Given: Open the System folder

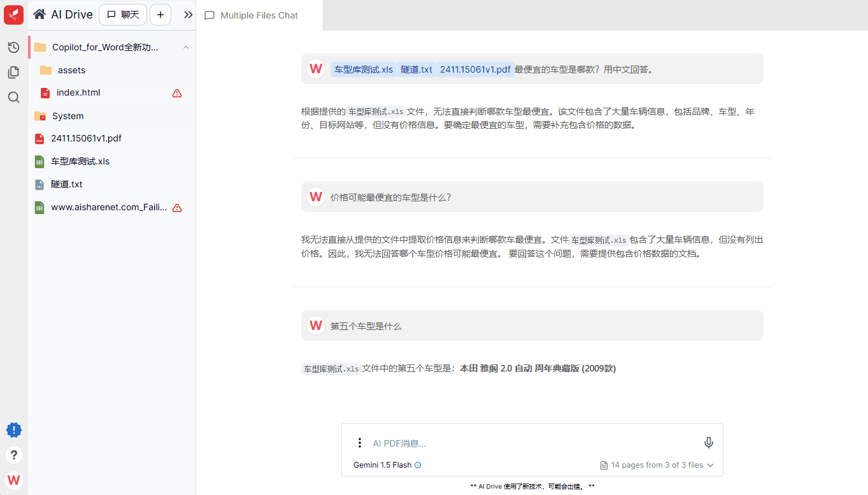Looking at the screenshot, I should coord(68,116).
